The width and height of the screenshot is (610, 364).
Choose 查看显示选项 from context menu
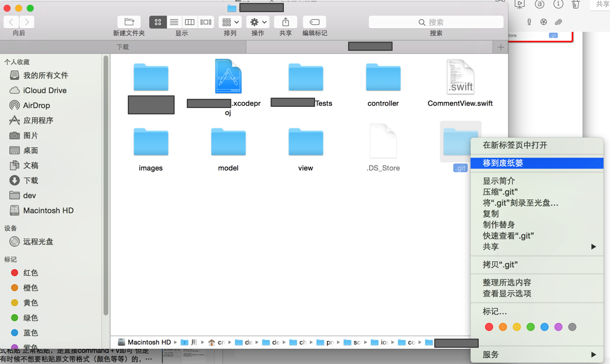(x=537, y=294)
